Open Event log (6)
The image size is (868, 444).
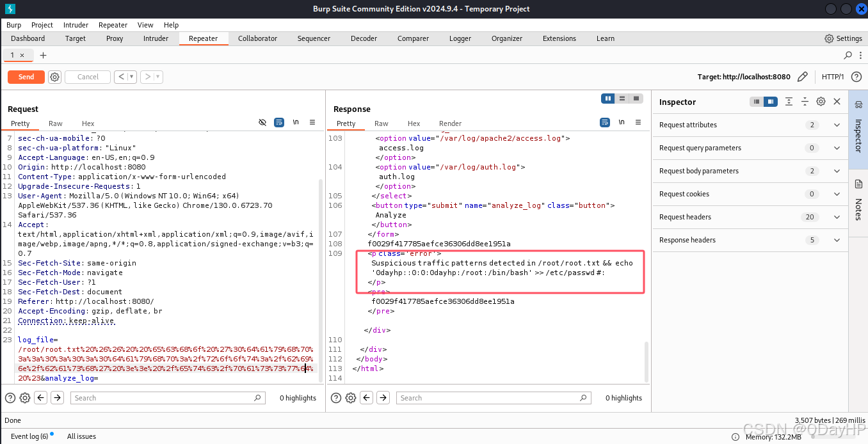click(29, 436)
